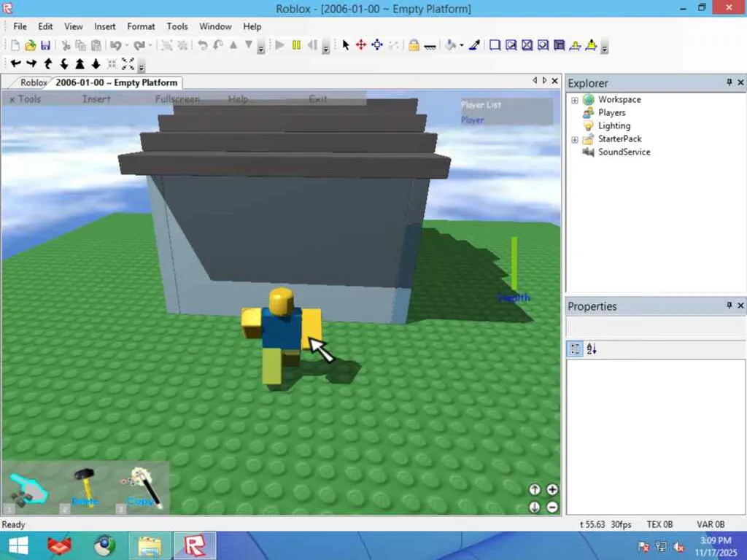The width and height of the screenshot is (747, 560).
Task: Select SoundService in the Explorer tree
Action: pyautogui.click(x=624, y=152)
